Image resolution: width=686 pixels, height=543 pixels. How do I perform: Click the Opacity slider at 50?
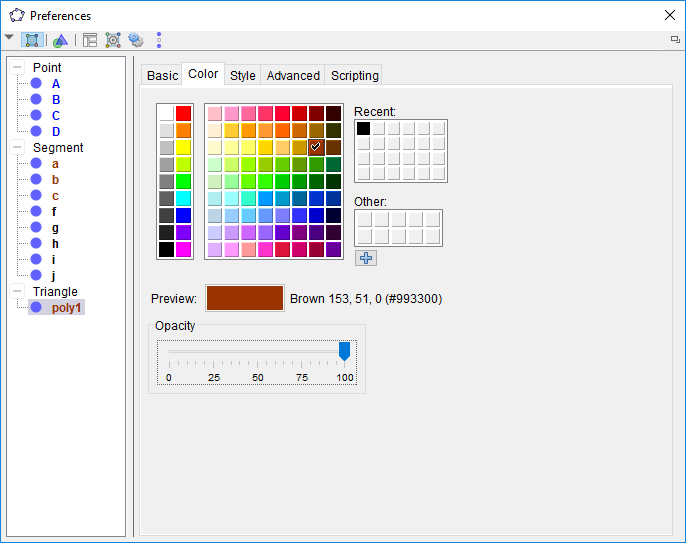[258, 351]
